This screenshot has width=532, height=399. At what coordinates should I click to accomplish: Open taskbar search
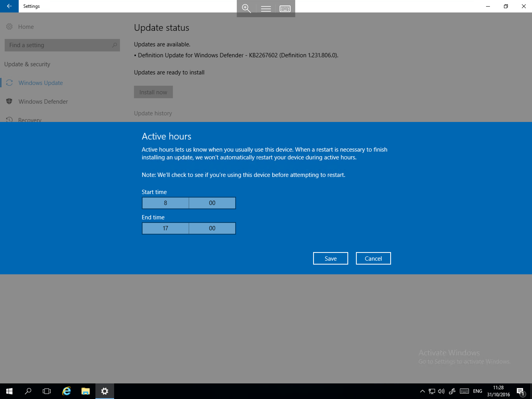click(x=28, y=391)
